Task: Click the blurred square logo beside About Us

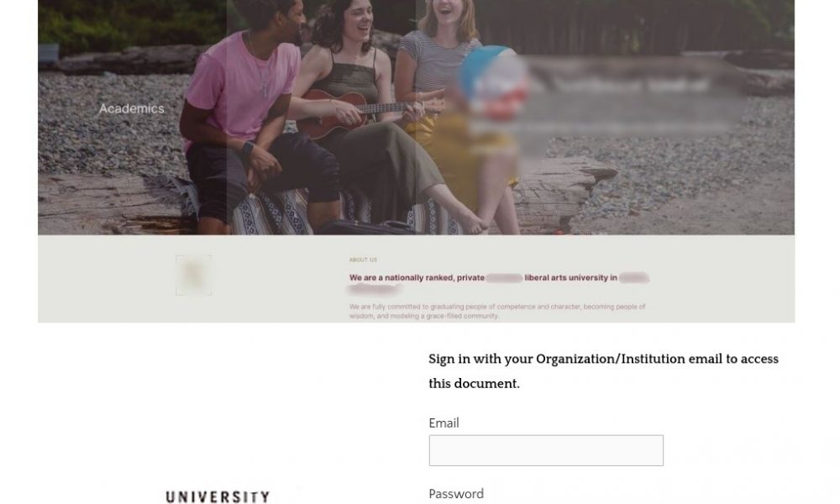Action: tap(193, 276)
